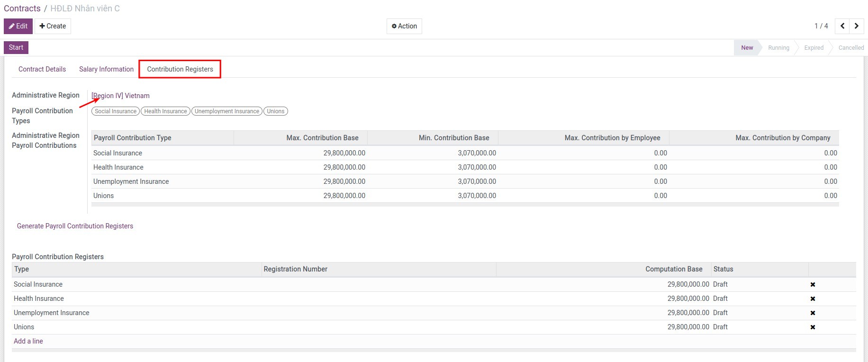Select the Contribution Registers tab
The width and height of the screenshot is (868, 362).
click(x=180, y=69)
